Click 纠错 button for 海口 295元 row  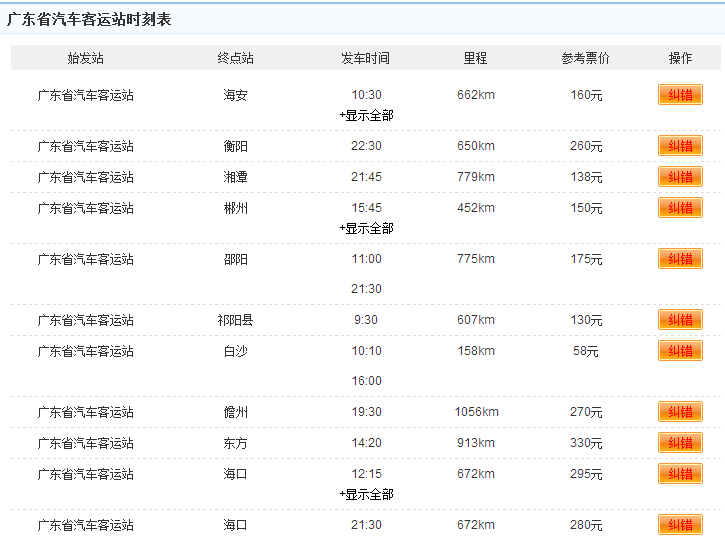pos(680,474)
